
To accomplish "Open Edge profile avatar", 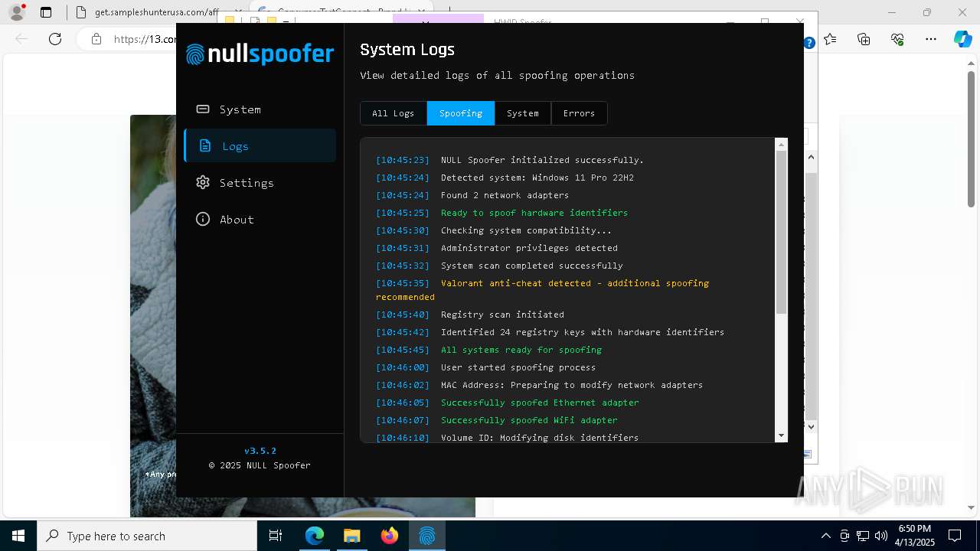I will (x=17, y=12).
